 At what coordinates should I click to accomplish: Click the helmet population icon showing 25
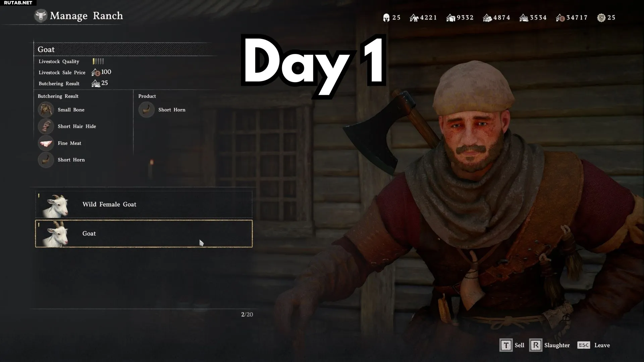point(386,18)
